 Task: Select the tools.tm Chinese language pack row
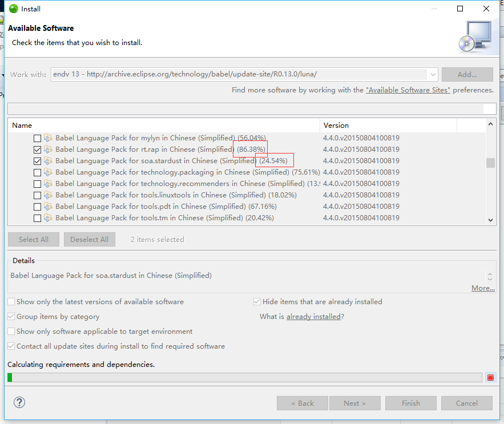coord(247,218)
